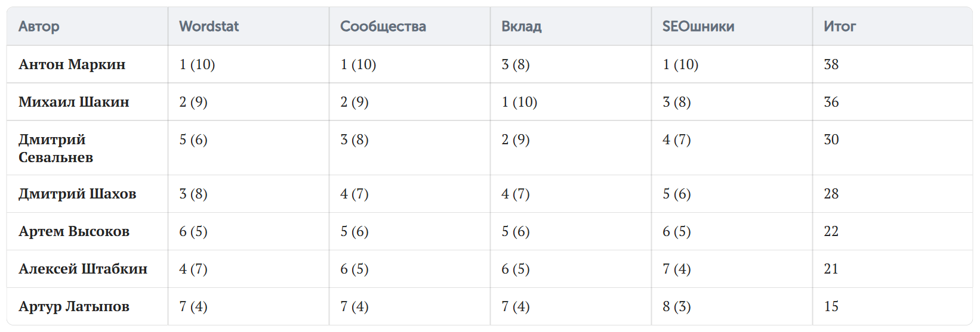Image resolution: width=980 pixels, height=332 pixels.
Task: Click Михаил Шакин's Вклад value 1 (10)
Action: tap(519, 102)
